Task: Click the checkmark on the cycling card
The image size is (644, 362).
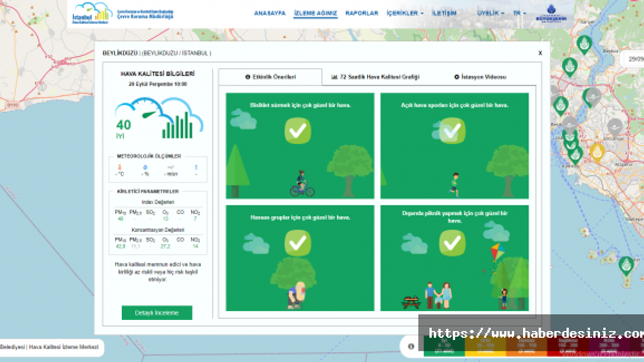Action: (297, 131)
